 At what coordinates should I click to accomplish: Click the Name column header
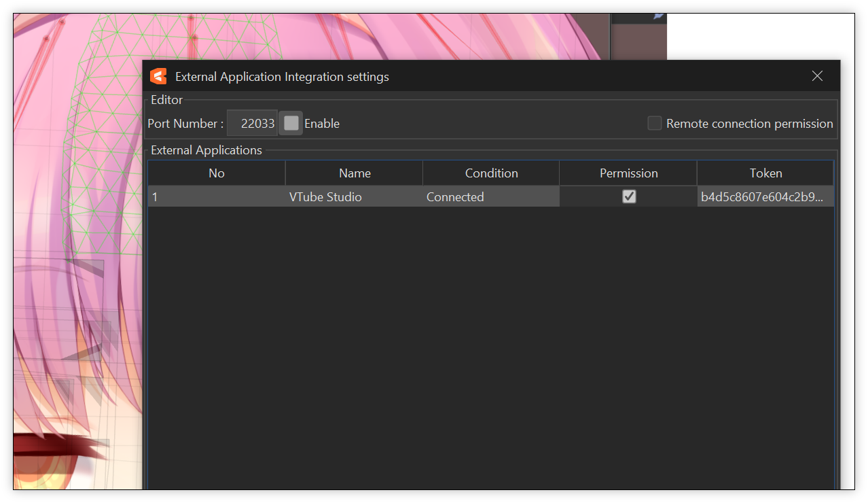[354, 173]
